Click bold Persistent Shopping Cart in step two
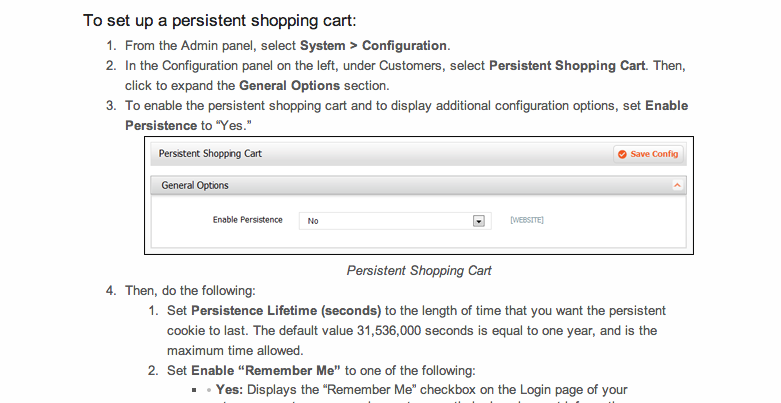 (567, 66)
